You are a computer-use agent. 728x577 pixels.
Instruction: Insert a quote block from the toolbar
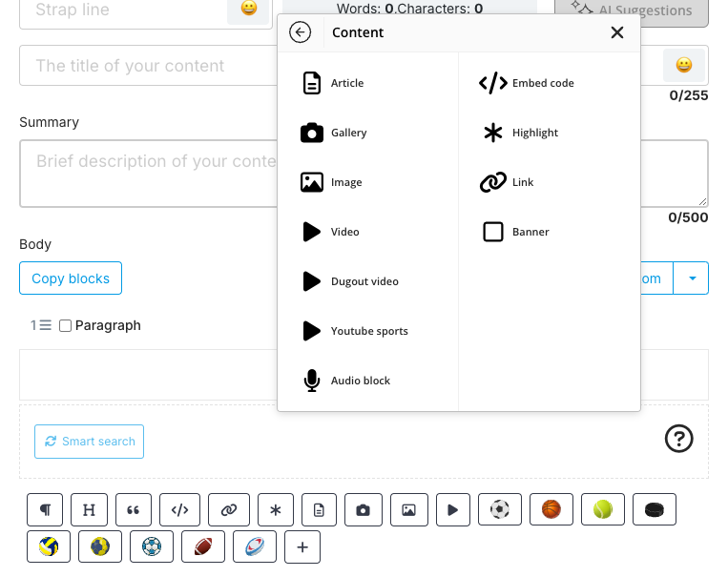point(134,509)
